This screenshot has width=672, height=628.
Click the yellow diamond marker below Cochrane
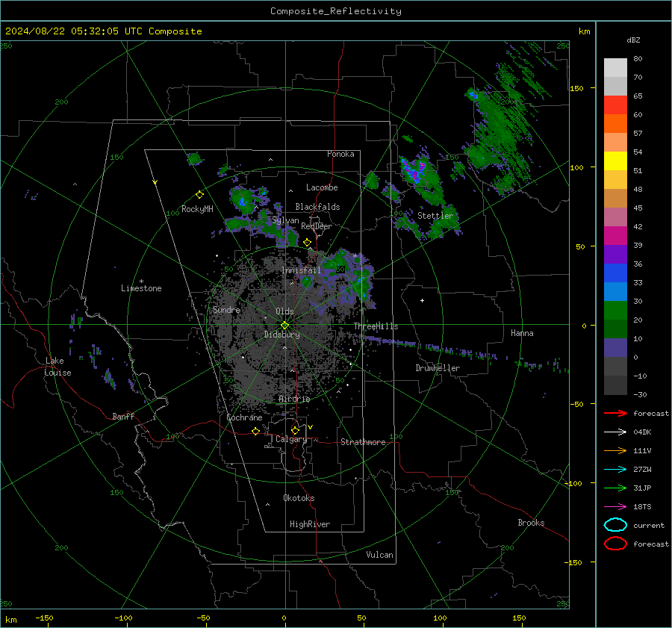pos(255,431)
